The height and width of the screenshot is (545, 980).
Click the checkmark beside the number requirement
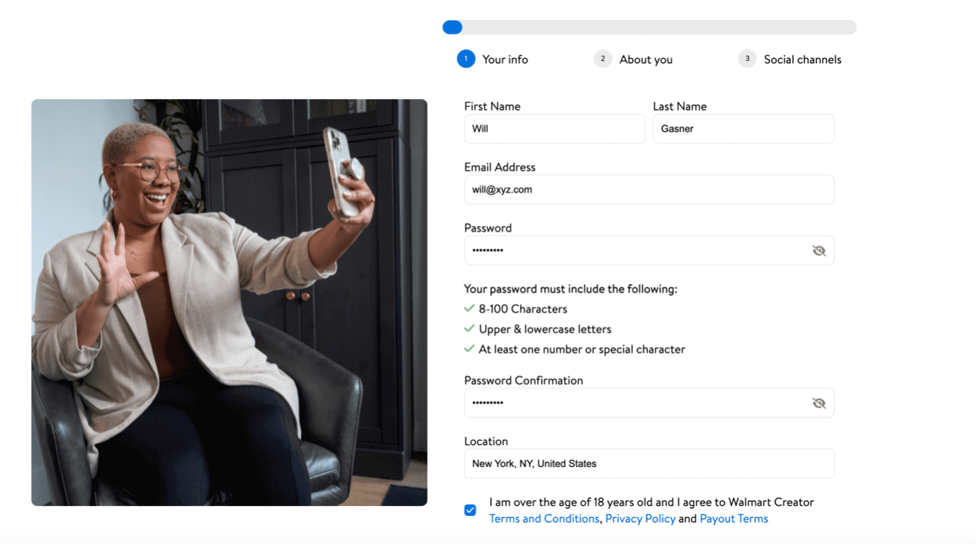click(x=469, y=349)
